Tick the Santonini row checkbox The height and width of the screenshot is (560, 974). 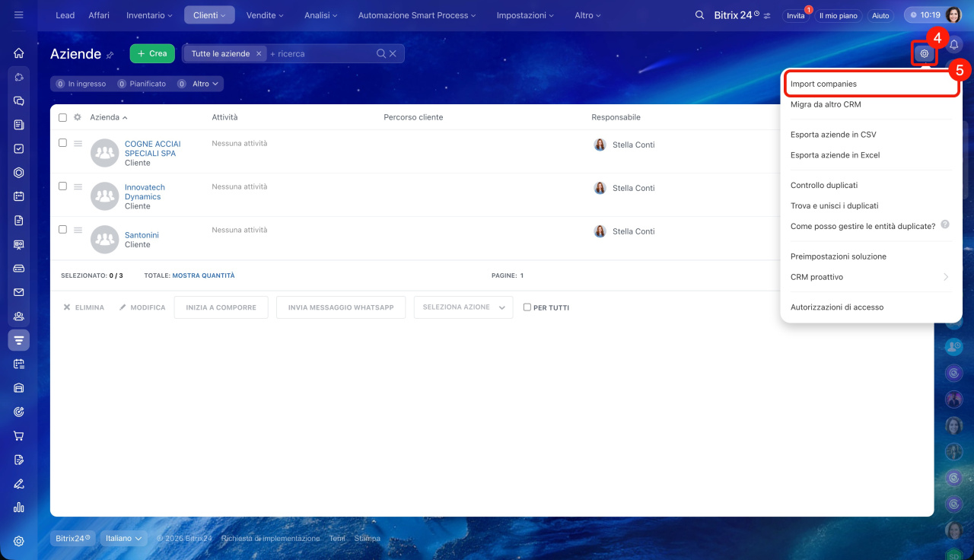[63, 229]
